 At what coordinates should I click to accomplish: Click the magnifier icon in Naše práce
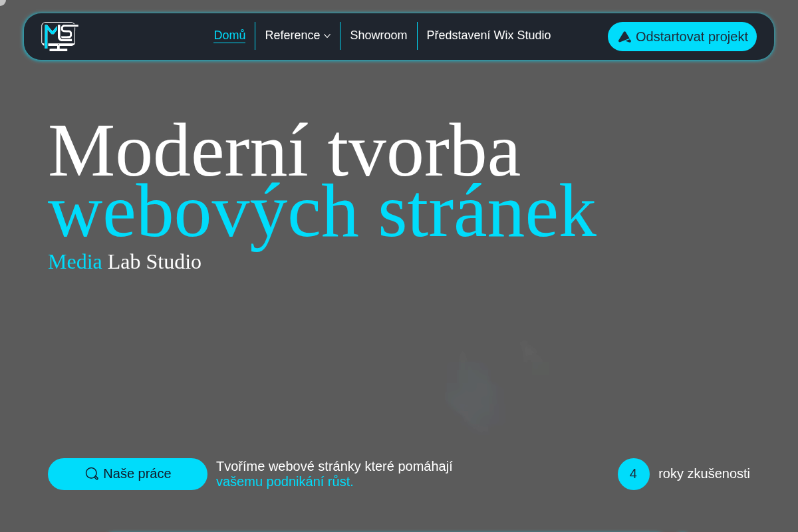pyautogui.click(x=92, y=473)
